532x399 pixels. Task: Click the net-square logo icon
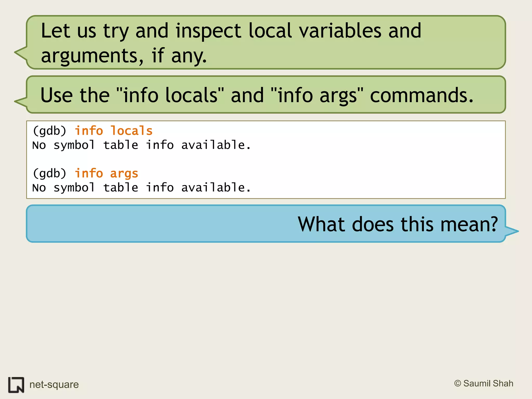click(16, 385)
